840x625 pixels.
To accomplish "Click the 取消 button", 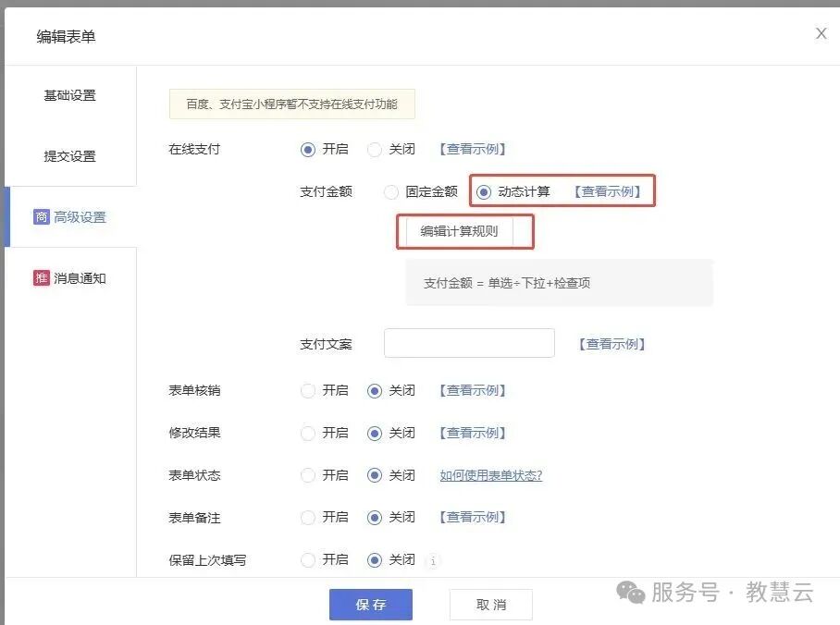I will [x=491, y=605].
